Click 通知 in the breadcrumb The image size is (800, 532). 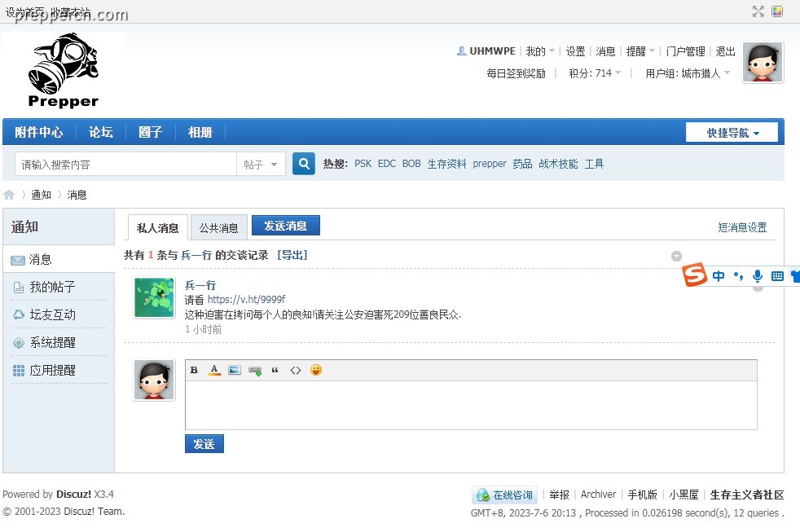(41, 195)
